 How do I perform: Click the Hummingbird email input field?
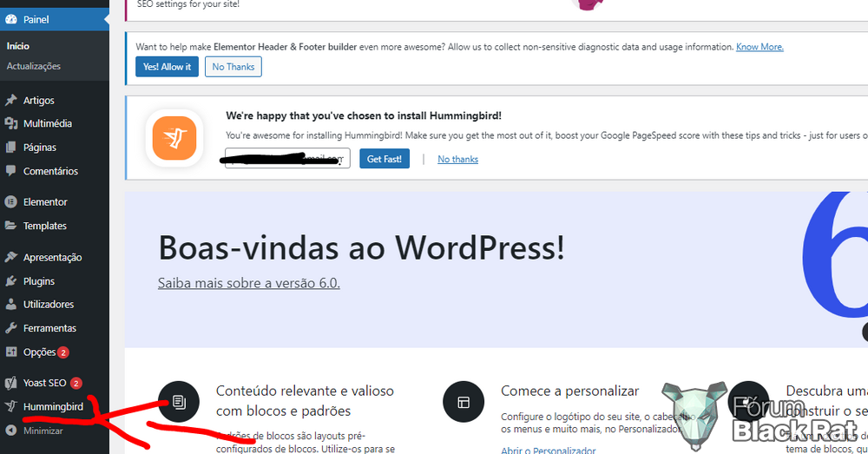[x=287, y=158]
